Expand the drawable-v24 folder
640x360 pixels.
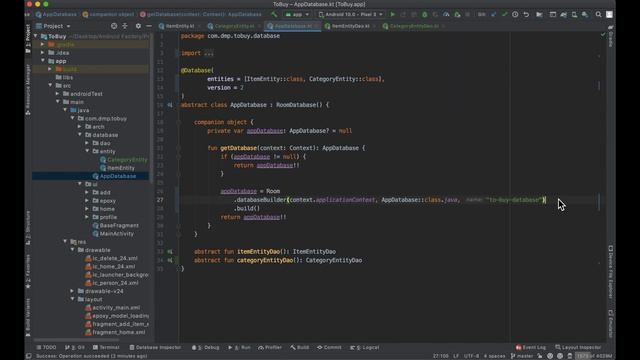tap(72, 291)
